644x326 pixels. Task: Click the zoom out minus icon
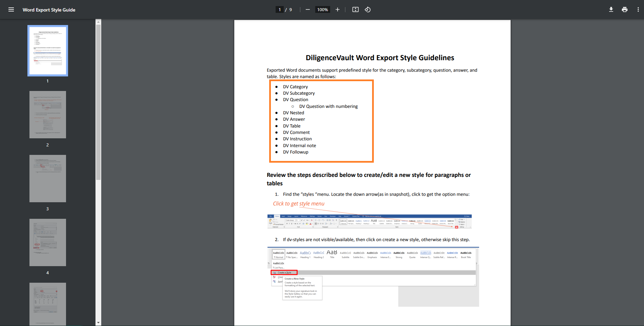307,9
